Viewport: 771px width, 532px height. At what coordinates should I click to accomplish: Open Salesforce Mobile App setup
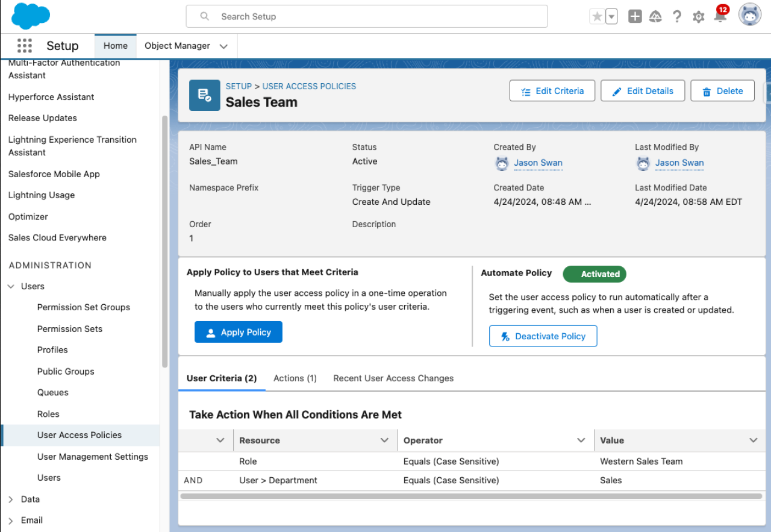pyautogui.click(x=54, y=174)
